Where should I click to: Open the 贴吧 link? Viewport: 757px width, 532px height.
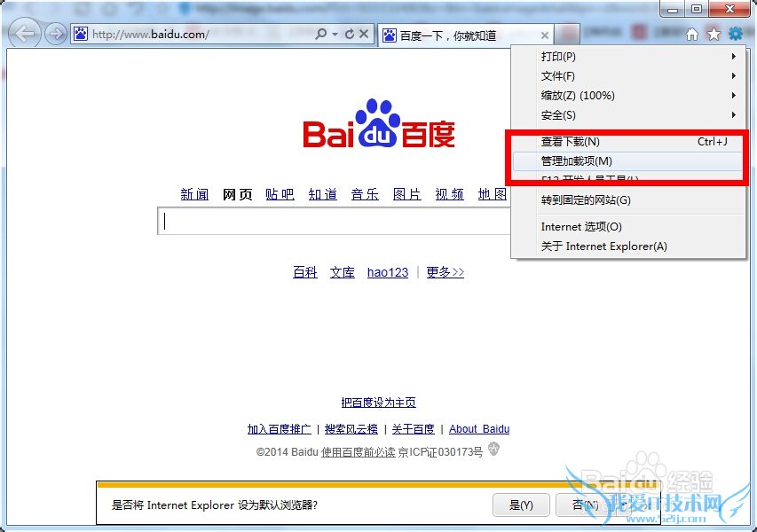(280, 194)
